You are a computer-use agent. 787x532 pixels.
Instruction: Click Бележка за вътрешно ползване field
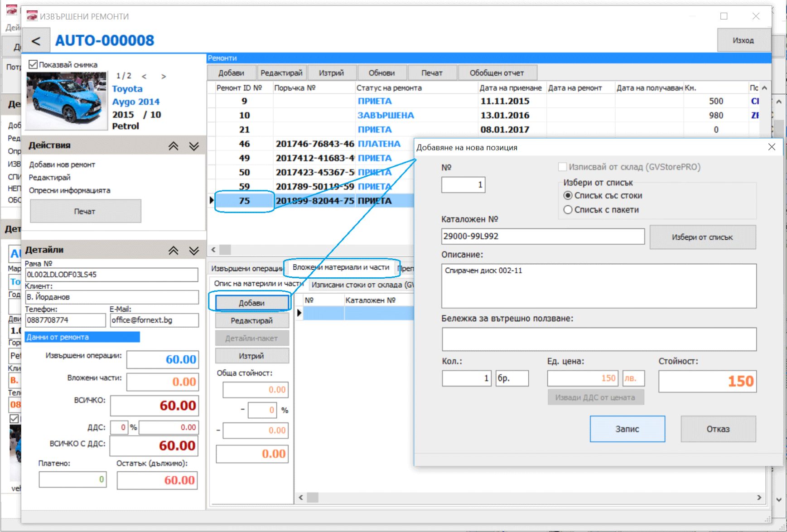[599, 339]
